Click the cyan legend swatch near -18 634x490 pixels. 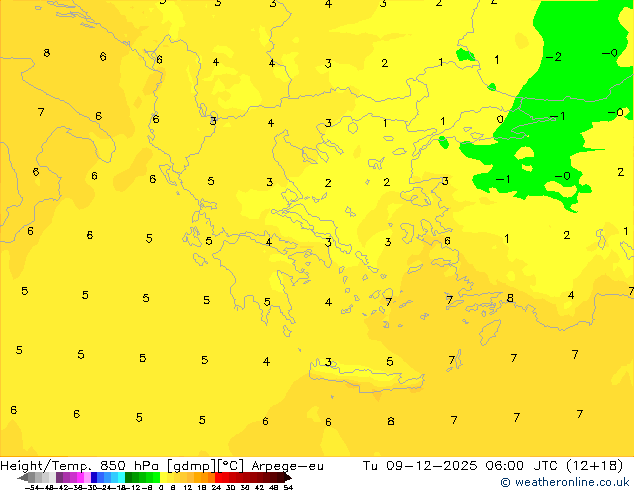coord(121,477)
